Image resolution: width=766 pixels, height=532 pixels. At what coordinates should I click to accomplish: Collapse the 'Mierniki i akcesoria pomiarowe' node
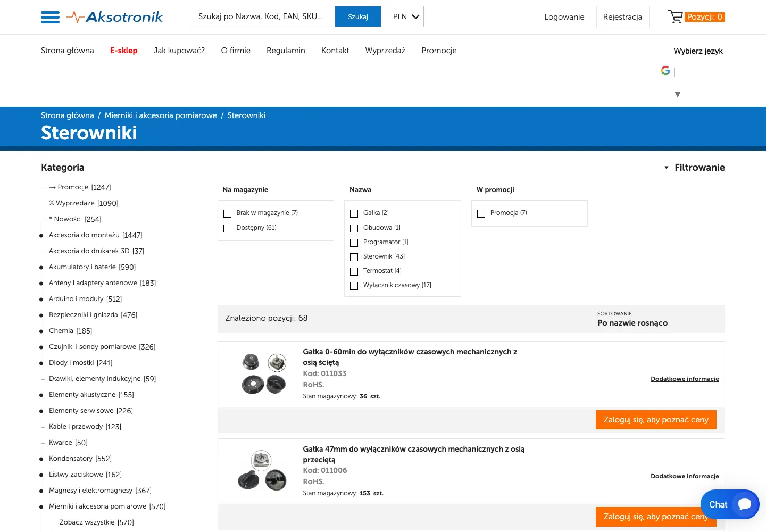pos(41,506)
